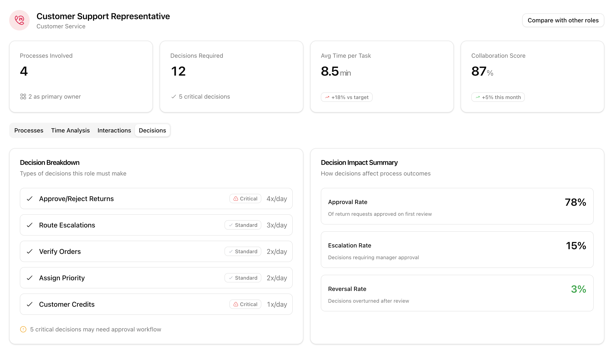612x364 pixels.
Task: Click the checkmark next to Route Escalations
Action: point(30,225)
